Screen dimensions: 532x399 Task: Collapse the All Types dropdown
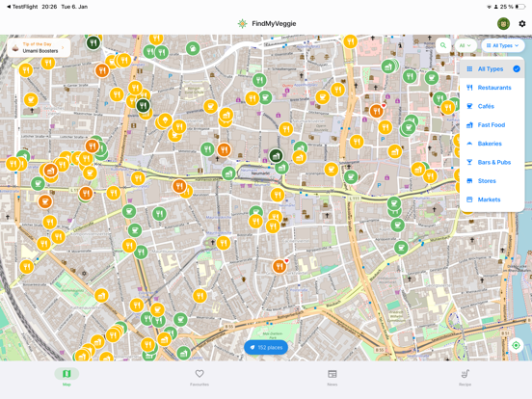[503, 45]
